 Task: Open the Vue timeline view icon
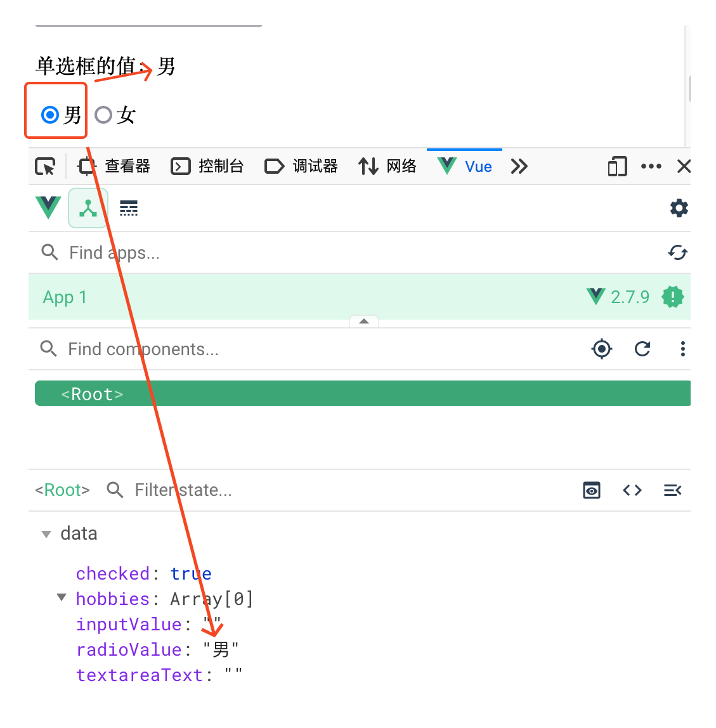click(x=129, y=208)
